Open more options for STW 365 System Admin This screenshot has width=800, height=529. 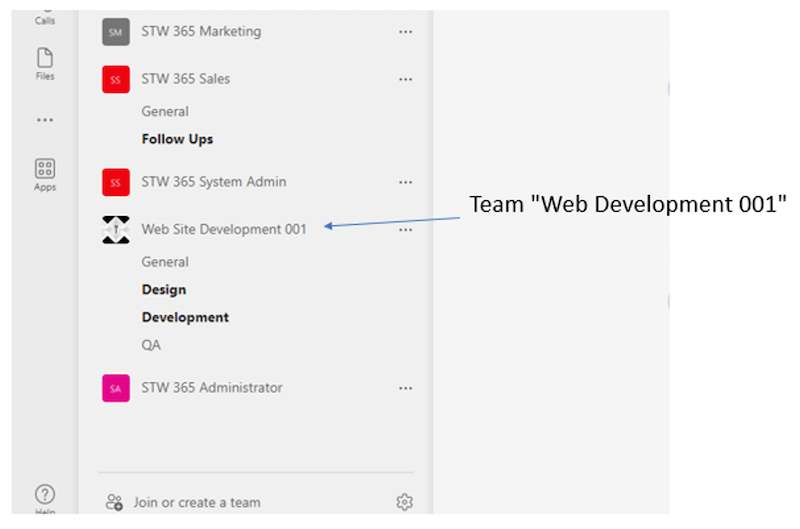tap(406, 182)
